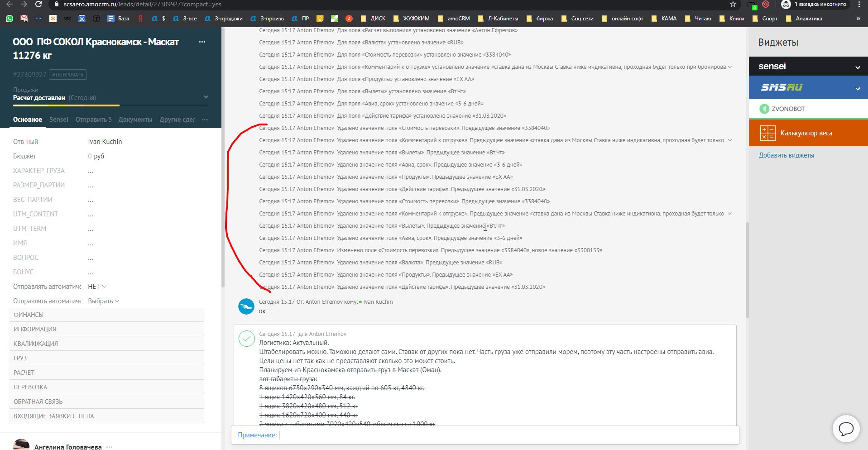
Task: Switch to the Основное tab
Action: coord(28,120)
